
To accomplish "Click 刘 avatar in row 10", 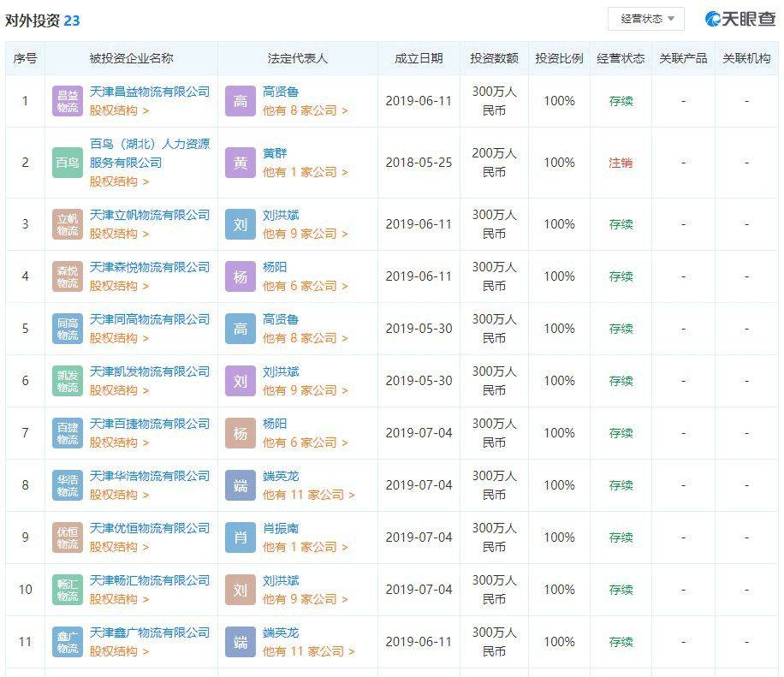I will click(x=241, y=590).
